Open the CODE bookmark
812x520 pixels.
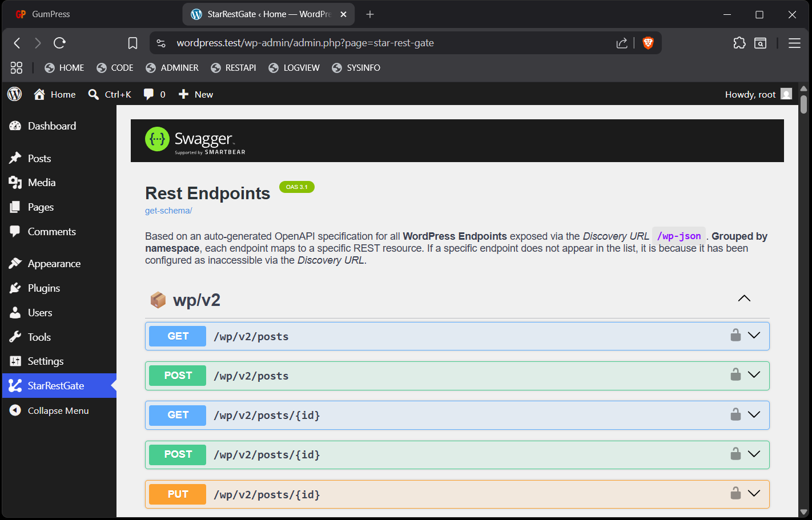click(x=115, y=68)
